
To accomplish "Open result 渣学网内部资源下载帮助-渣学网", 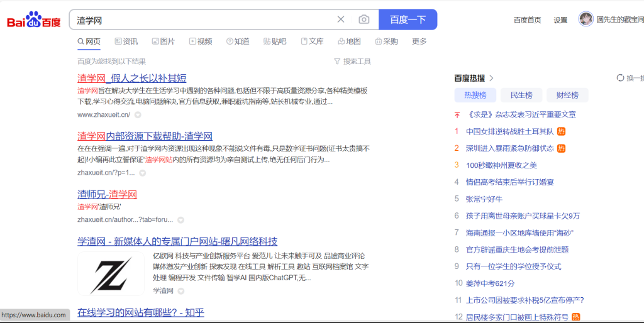I will pyautogui.click(x=145, y=136).
